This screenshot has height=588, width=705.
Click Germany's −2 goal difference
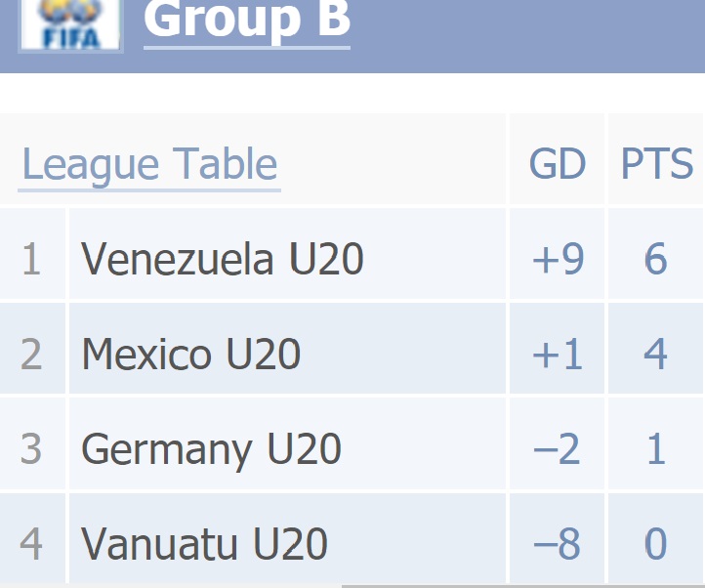[557, 448]
